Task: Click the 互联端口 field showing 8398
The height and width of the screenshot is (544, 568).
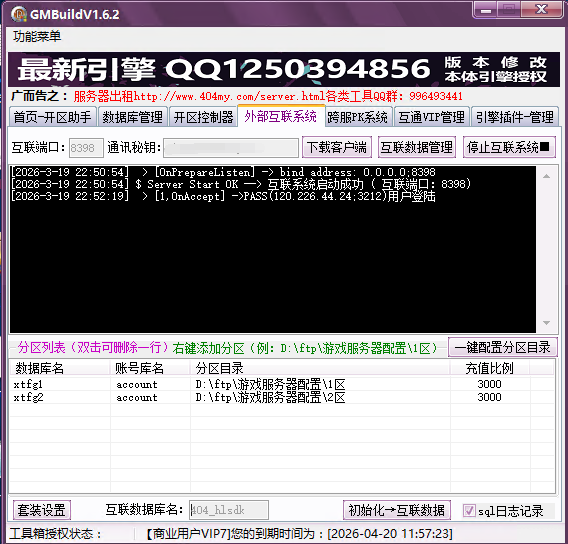Action: click(86, 148)
